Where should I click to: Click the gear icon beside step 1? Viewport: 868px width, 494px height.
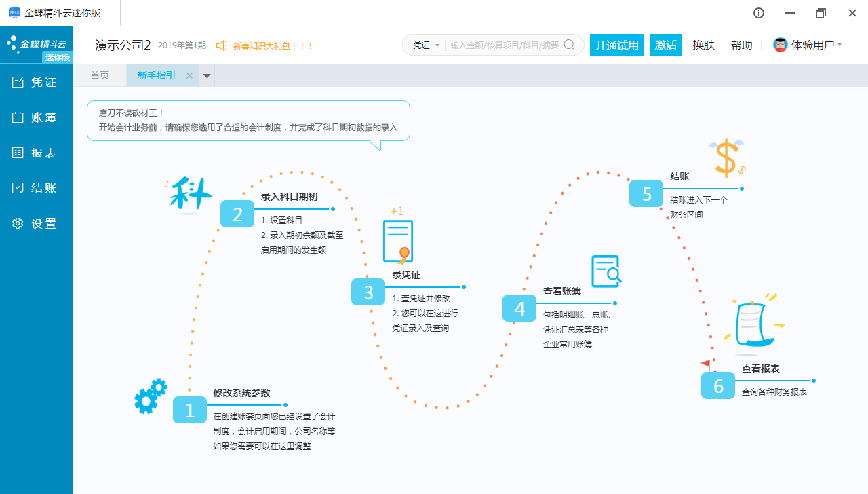point(151,396)
